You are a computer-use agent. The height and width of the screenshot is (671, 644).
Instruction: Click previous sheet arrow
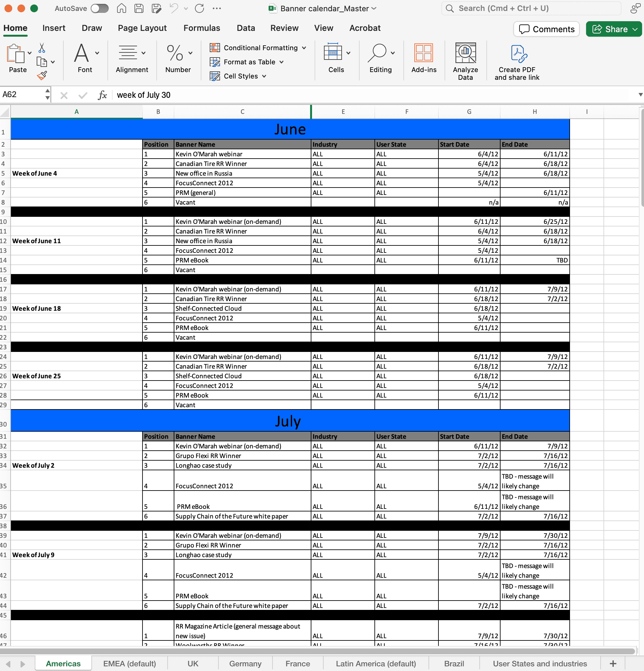8,664
